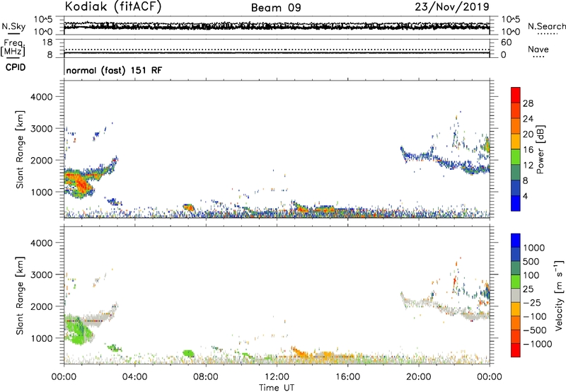Click the "Beam 09" header text
This screenshot has height=392, width=566.
(x=276, y=8)
